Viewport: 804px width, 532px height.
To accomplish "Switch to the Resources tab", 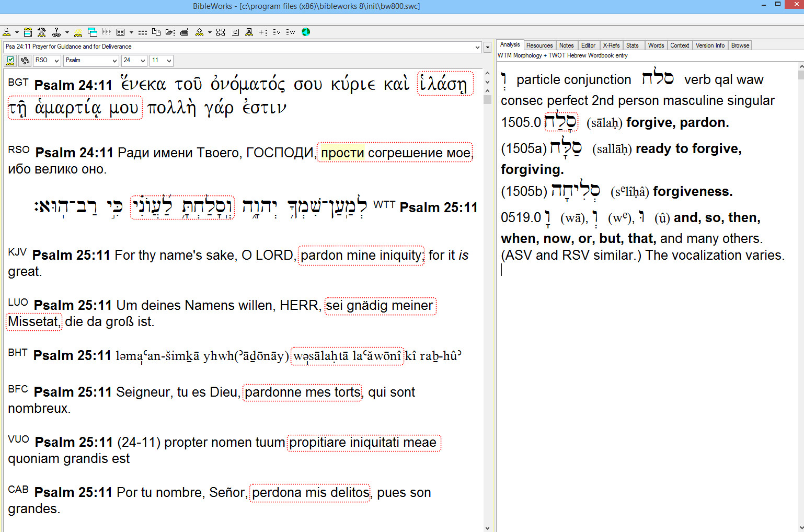I will pos(539,45).
